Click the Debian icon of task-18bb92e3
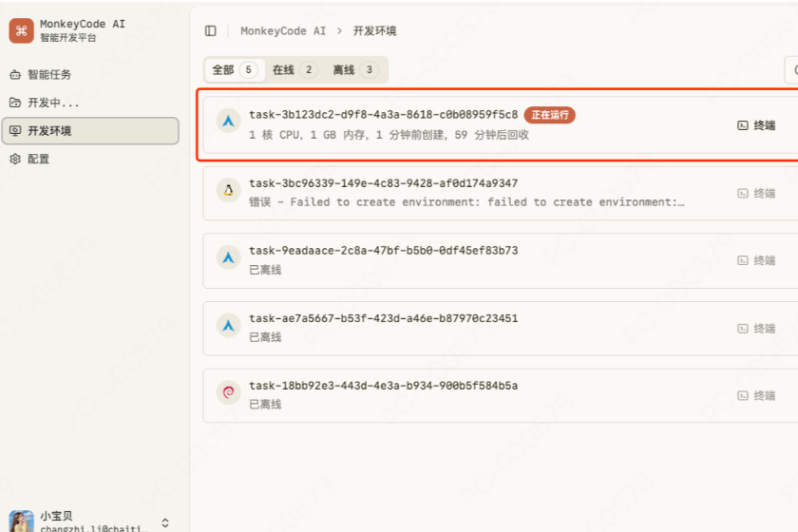Screen dimensions: 798x532 coord(229,392)
